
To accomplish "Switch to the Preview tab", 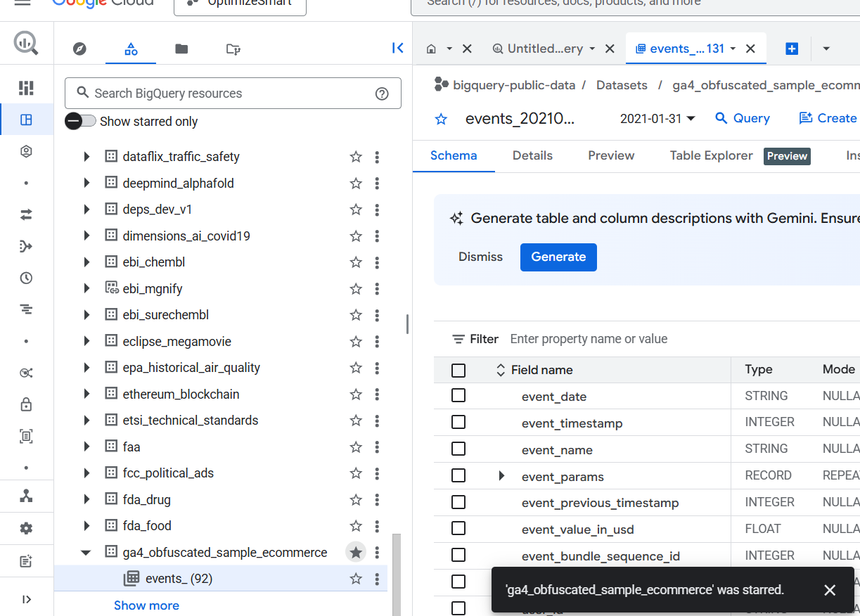I will click(611, 155).
